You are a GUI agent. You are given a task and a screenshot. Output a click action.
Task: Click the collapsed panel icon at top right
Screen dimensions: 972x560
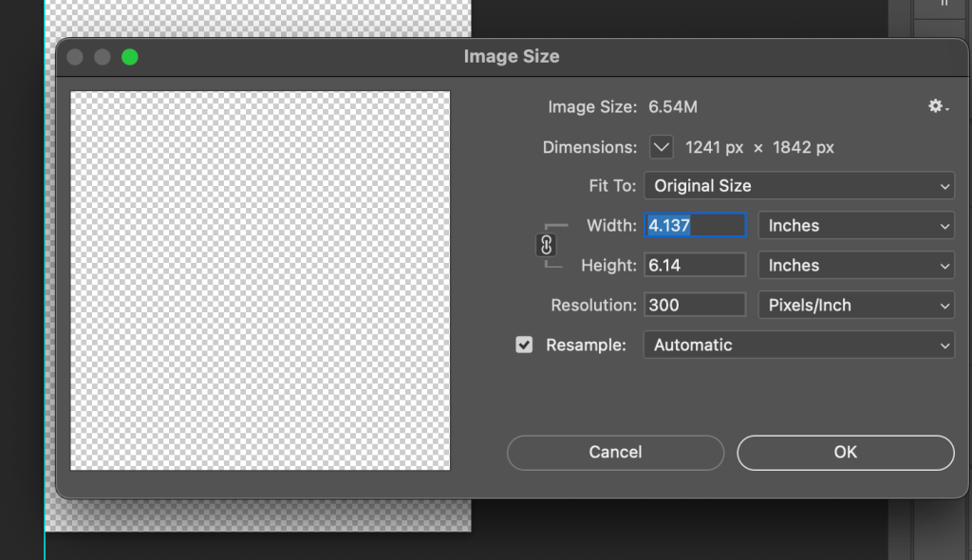tap(944, 5)
